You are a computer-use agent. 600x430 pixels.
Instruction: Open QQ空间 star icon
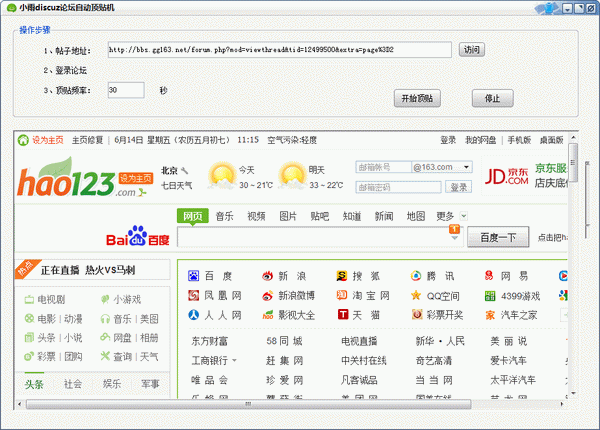(x=416, y=296)
